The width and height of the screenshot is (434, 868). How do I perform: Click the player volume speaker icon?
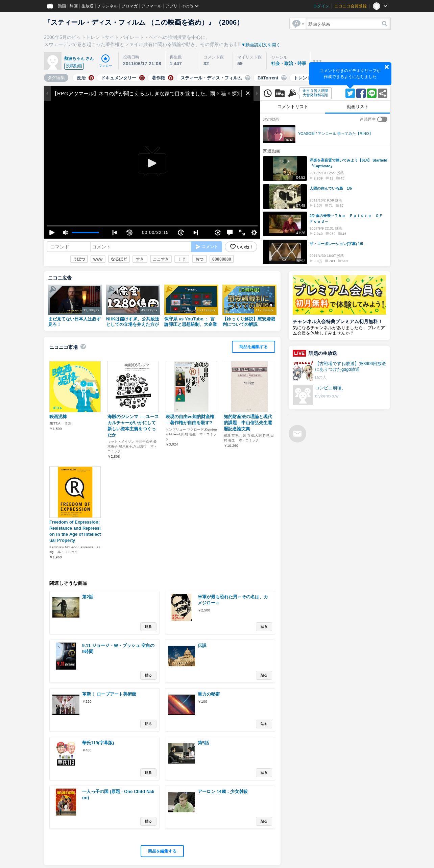(x=66, y=233)
